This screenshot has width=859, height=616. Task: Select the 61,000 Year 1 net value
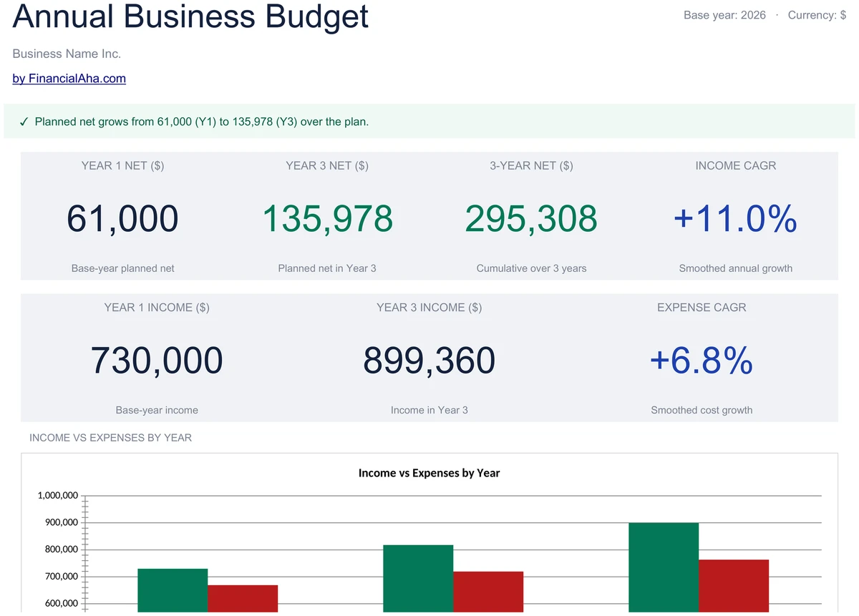122,218
